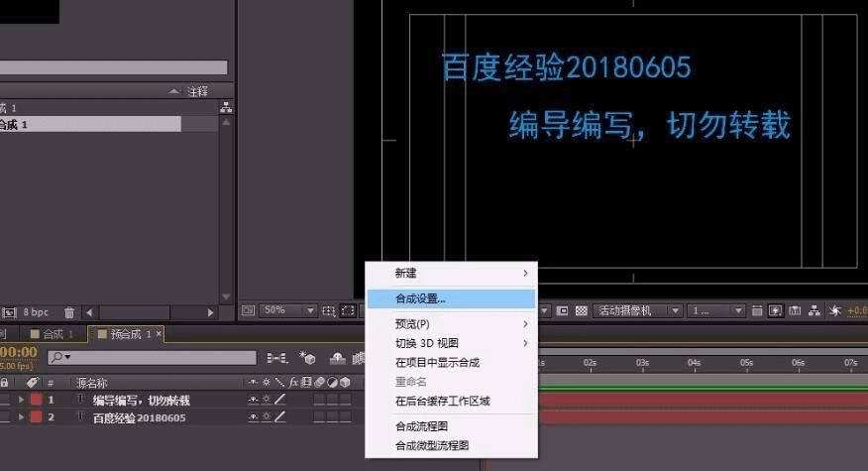
Task: Choose 合成设置... from the context menu
Action: point(451,298)
